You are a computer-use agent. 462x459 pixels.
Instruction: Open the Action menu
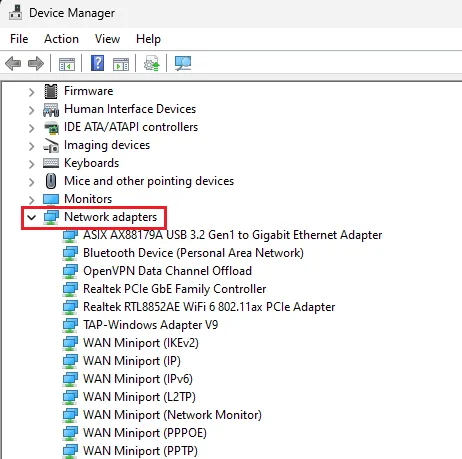pos(61,39)
